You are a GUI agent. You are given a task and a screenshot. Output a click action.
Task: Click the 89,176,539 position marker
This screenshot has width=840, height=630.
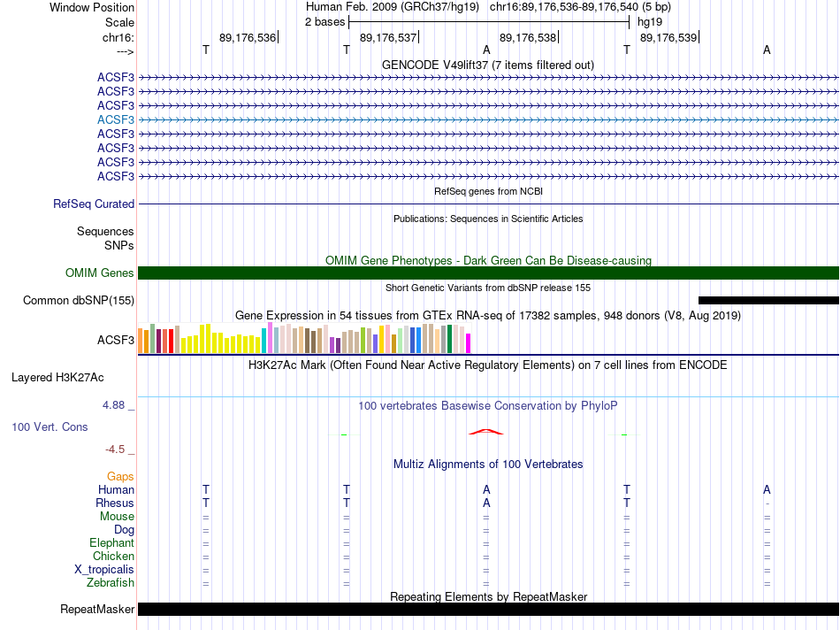click(668, 37)
